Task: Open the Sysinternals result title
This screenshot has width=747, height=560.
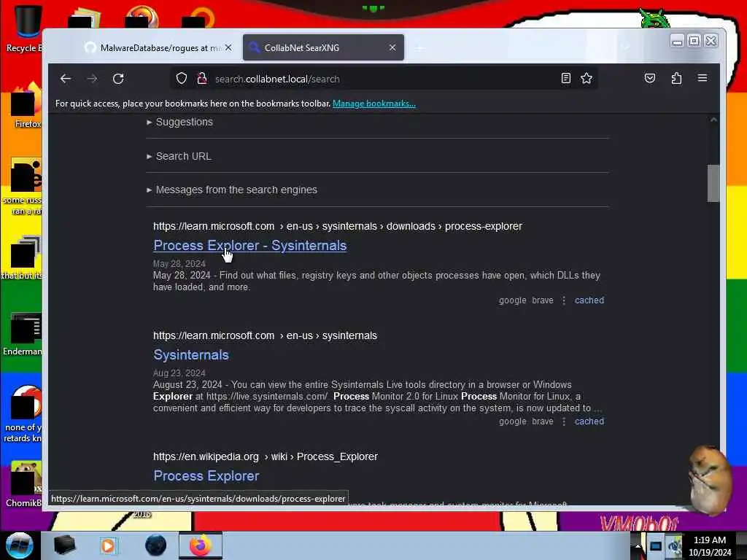Action: pyautogui.click(x=190, y=355)
